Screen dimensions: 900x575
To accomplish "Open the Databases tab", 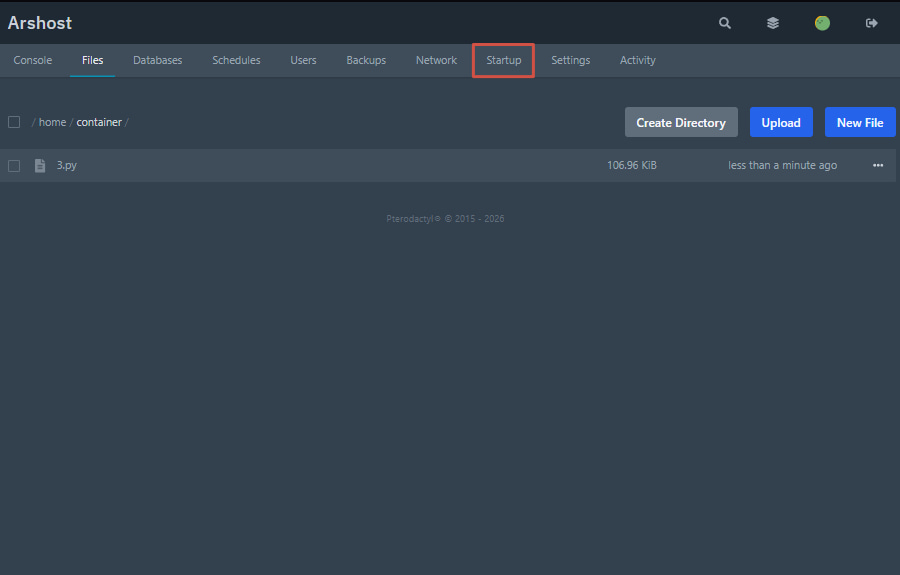I will (157, 60).
